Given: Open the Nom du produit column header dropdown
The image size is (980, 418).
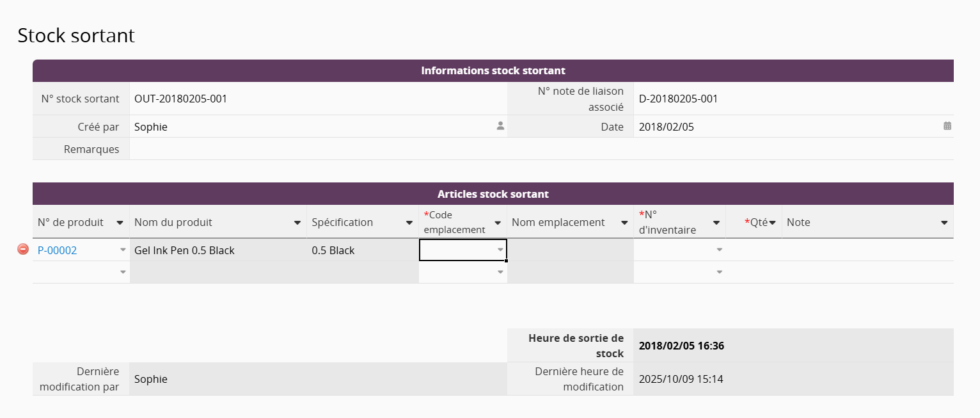Looking at the screenshot, I should 297,223.
